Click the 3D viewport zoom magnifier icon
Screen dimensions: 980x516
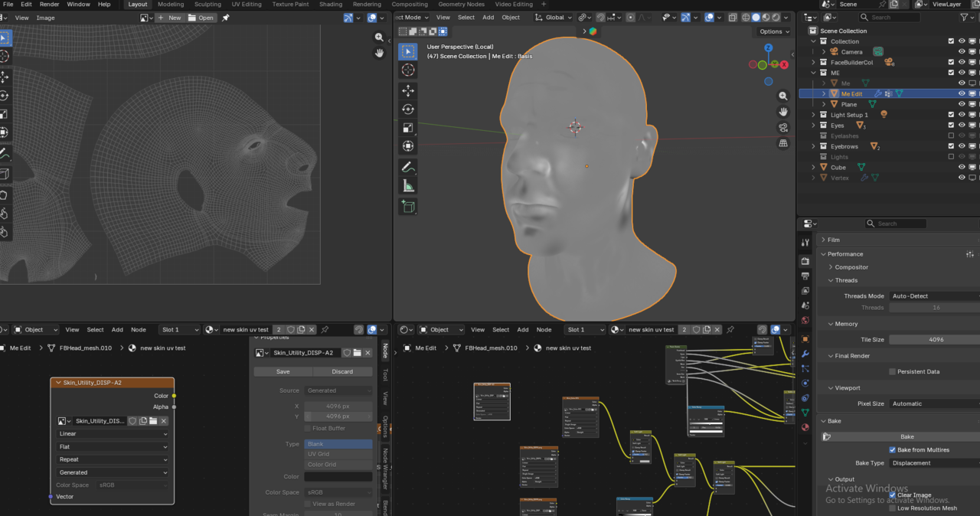(783, 96)
